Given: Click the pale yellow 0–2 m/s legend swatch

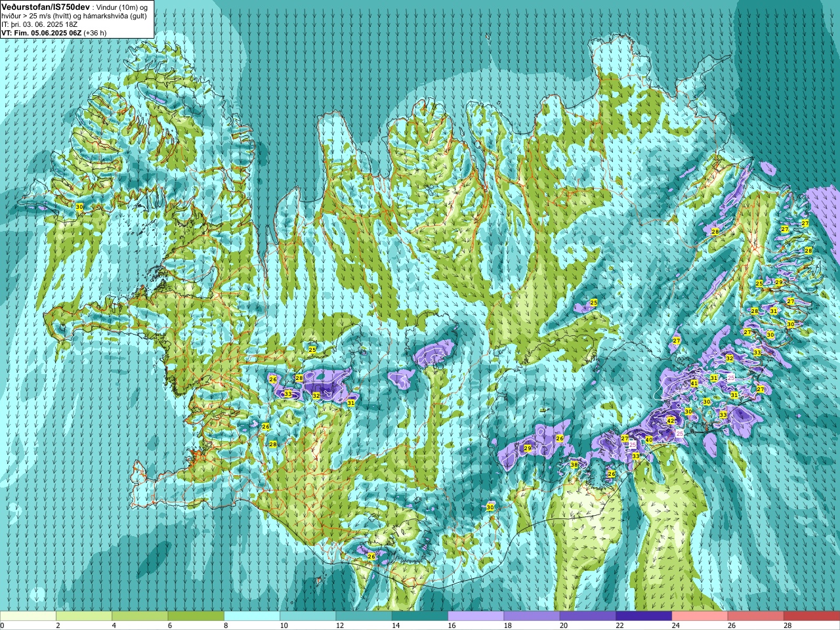Looking at the screenshot, I should [x=28, y=616].
